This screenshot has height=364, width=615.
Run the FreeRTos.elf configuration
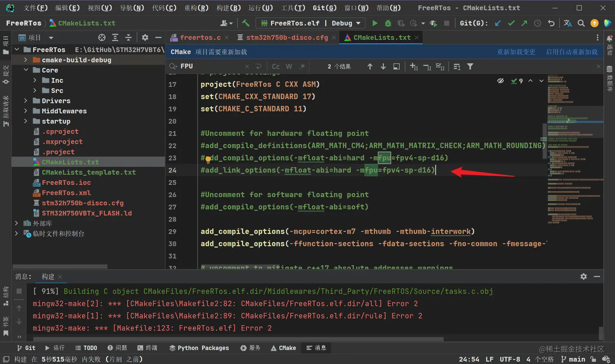(x=375, y=23)
